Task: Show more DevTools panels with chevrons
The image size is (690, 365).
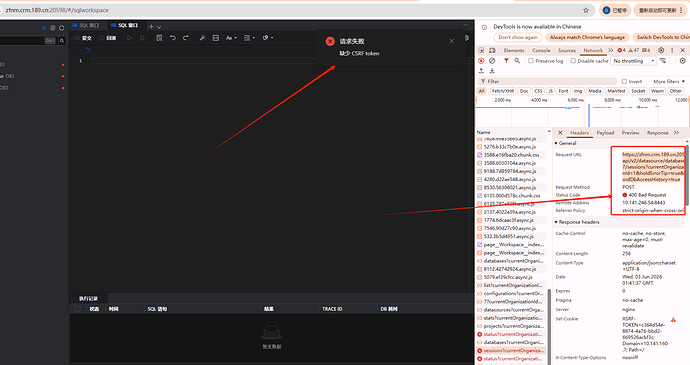Action: pos(611,51)
